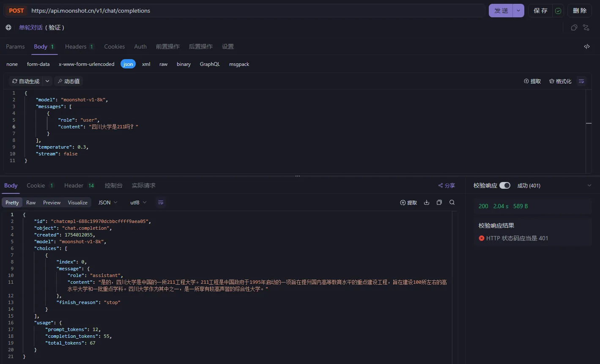600x364 pixels.
Task: Select the form-data body type
Action: click(x=38, y=64)
